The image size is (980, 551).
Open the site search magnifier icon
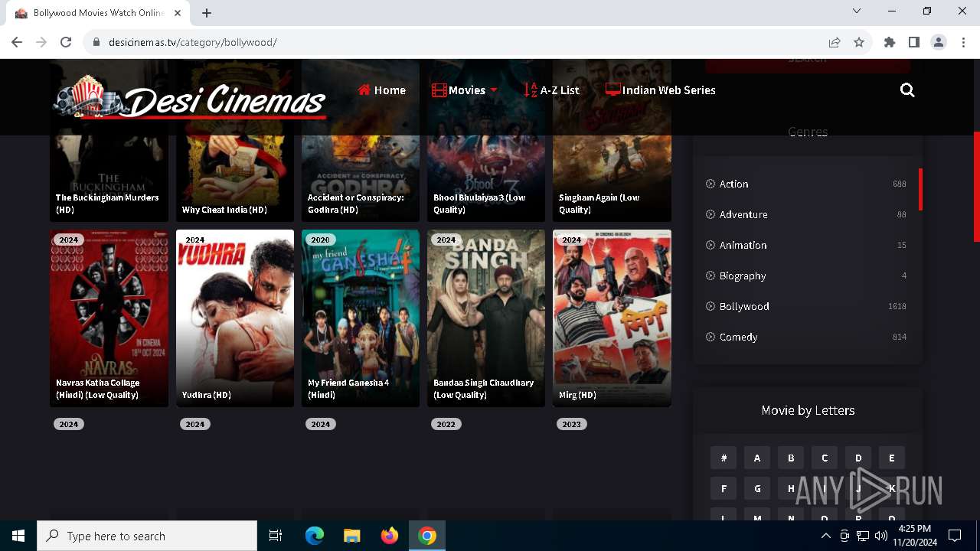coord(907,90)
